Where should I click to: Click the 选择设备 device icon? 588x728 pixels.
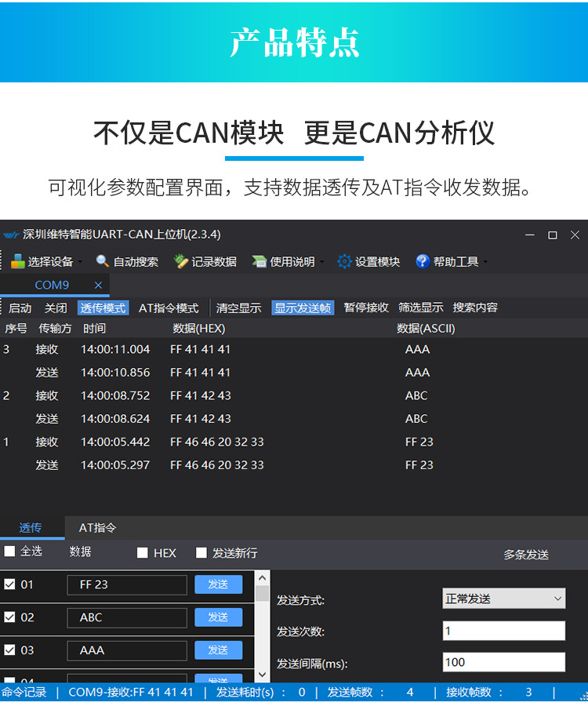(17, 261)
